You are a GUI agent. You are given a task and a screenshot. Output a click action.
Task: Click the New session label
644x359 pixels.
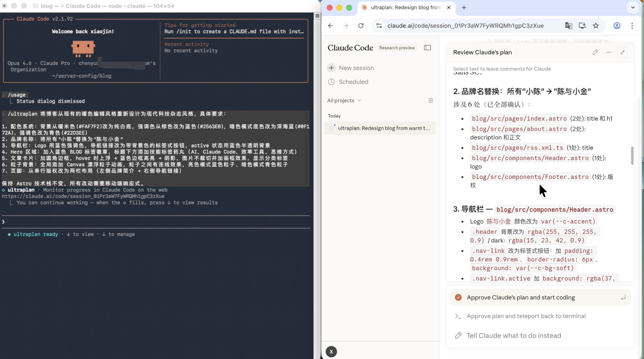click(356, 68)
